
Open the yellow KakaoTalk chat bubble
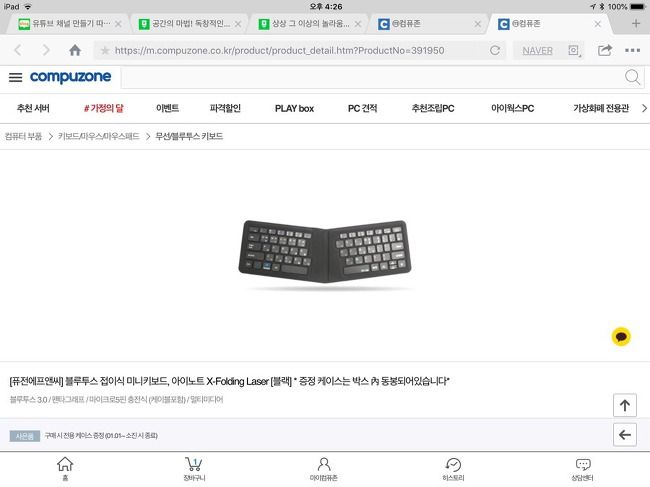pyautogui.click(x=621, y=336)
